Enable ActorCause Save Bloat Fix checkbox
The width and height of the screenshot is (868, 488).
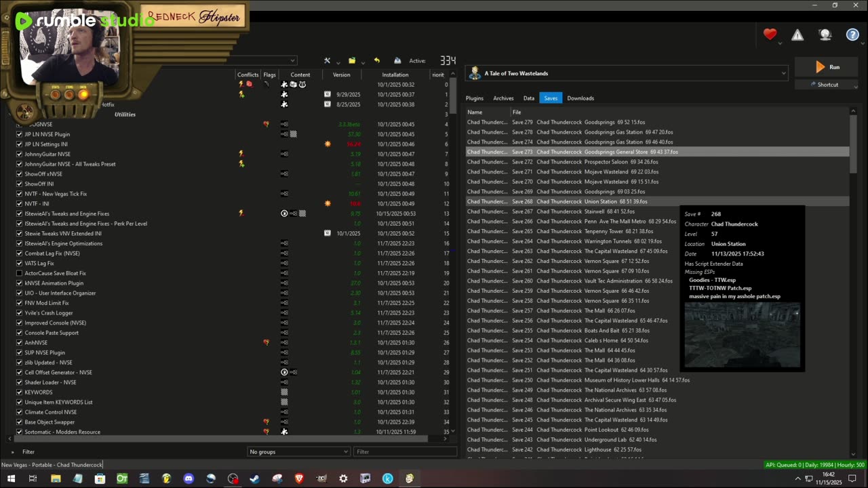pos(19,273)
